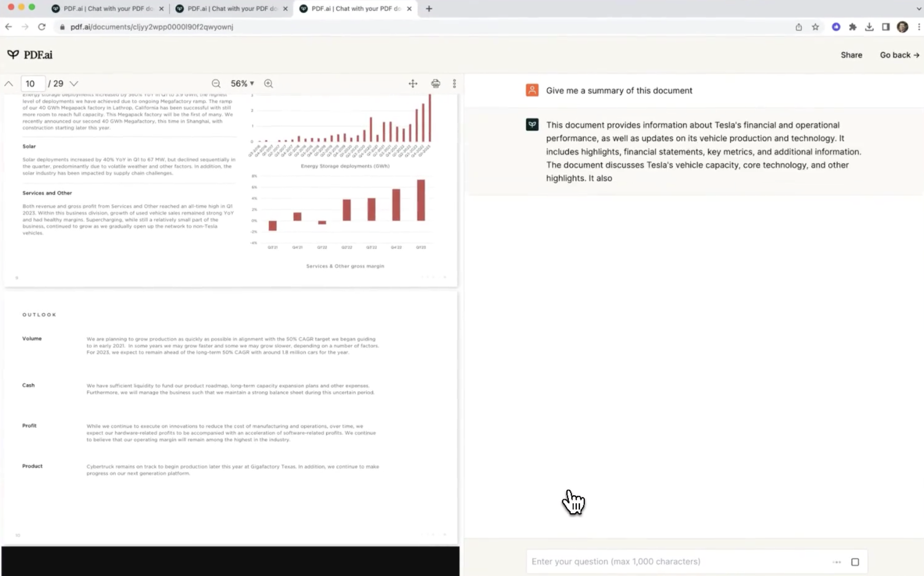Click the PDF.ai bot avatar in chat
This screenshot has width=924, height=576.
[532, 124]
